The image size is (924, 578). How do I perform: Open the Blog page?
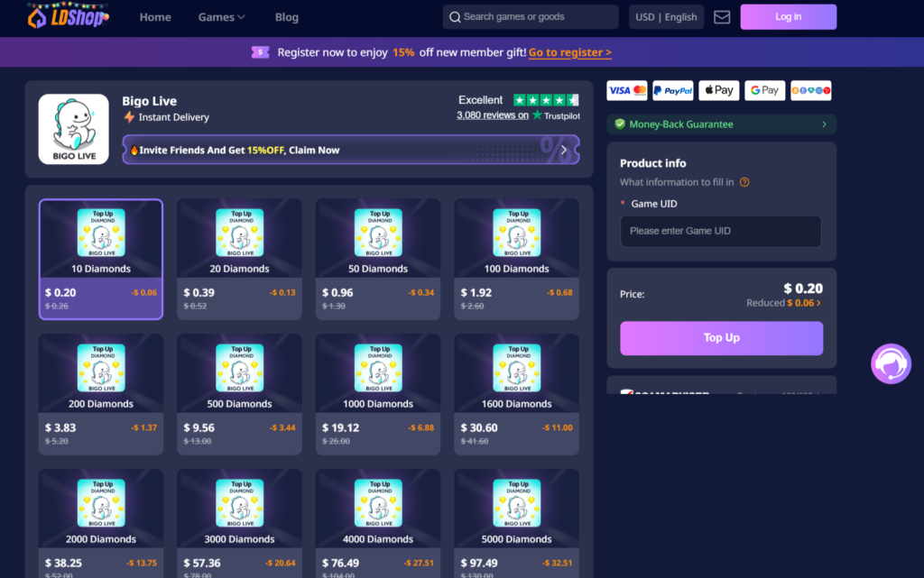[x=287, y=17]
